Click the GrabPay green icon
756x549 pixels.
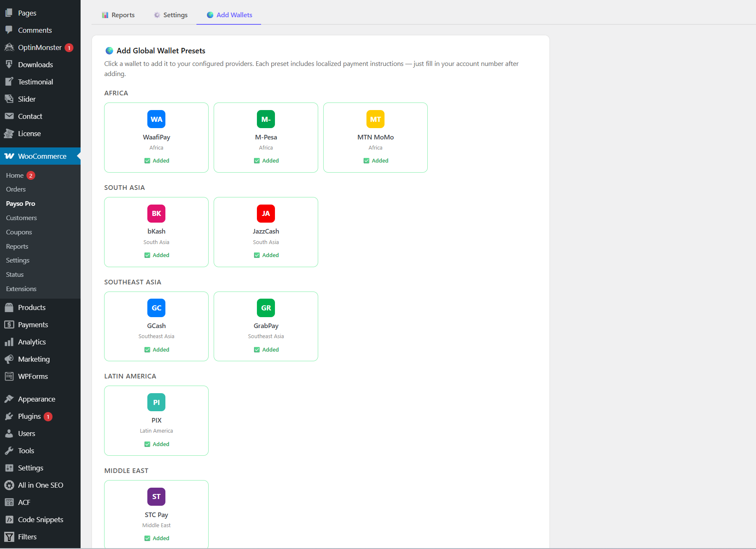click(x=266, y=308)
